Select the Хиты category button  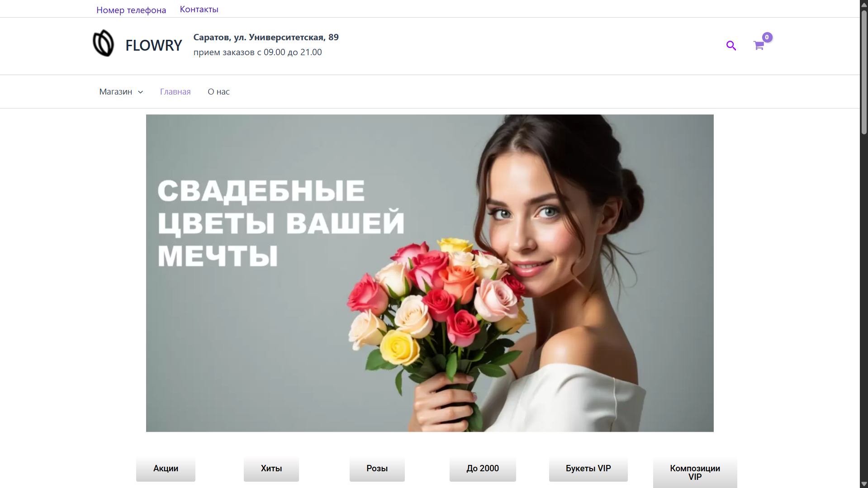[271, 469]
